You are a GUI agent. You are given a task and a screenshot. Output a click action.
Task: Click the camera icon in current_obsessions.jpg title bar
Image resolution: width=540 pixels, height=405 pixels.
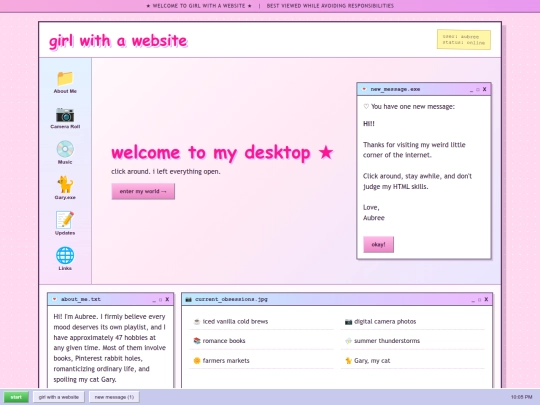(x=188, y=299)
